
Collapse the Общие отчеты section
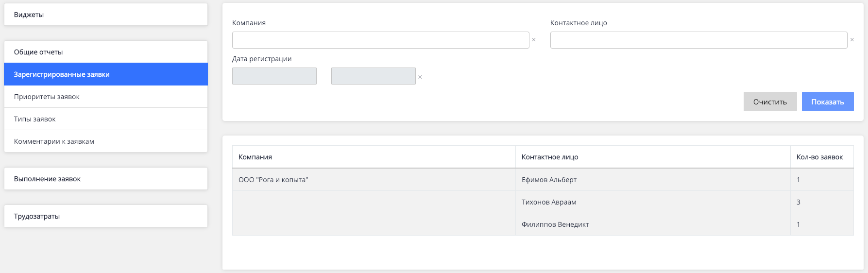click(x=105, y=52)
